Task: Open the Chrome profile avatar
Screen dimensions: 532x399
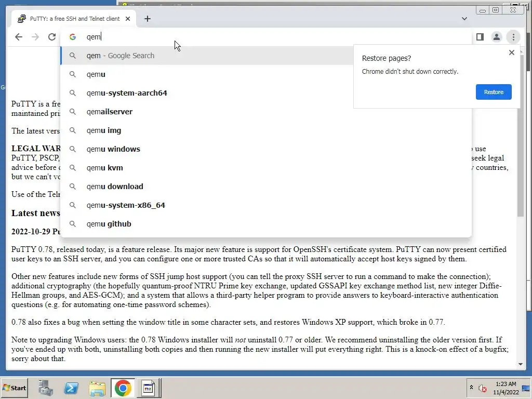Action: click(x=496, y=37)
